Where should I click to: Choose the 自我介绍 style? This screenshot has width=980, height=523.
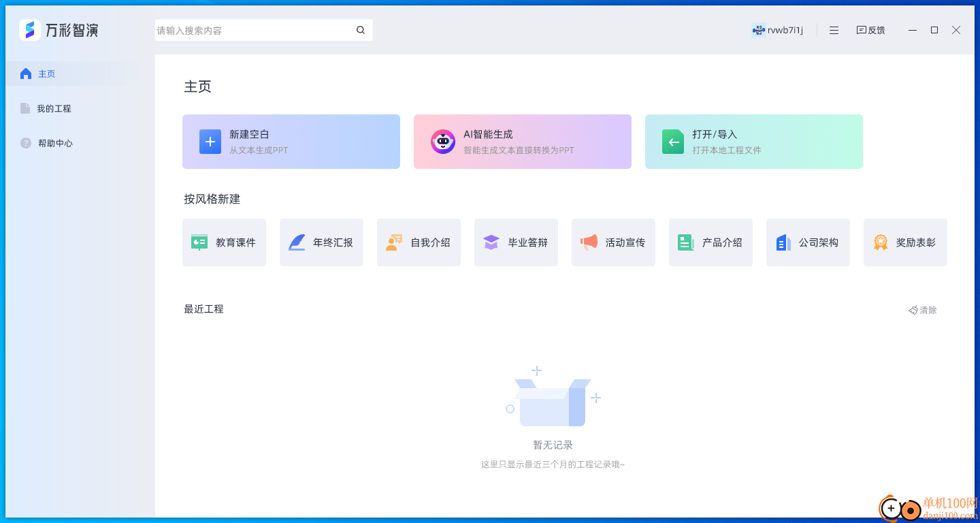point(419,242)
